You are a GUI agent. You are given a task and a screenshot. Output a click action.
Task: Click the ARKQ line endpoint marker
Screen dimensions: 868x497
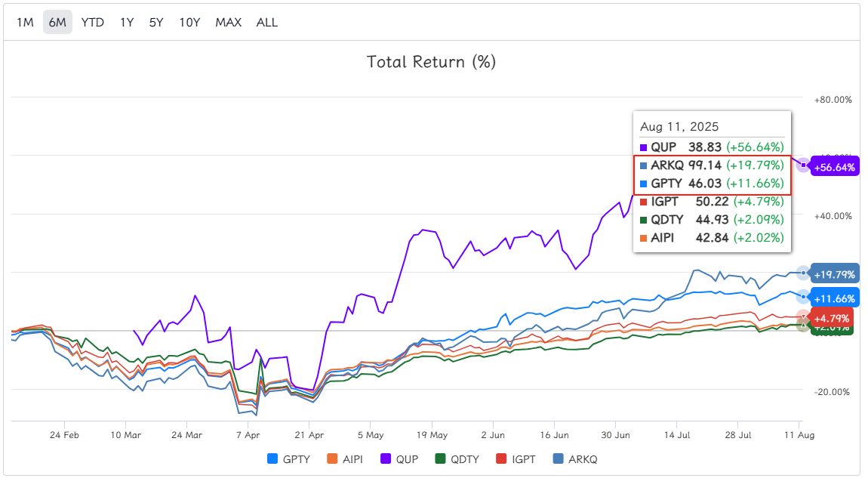(803, 273)
